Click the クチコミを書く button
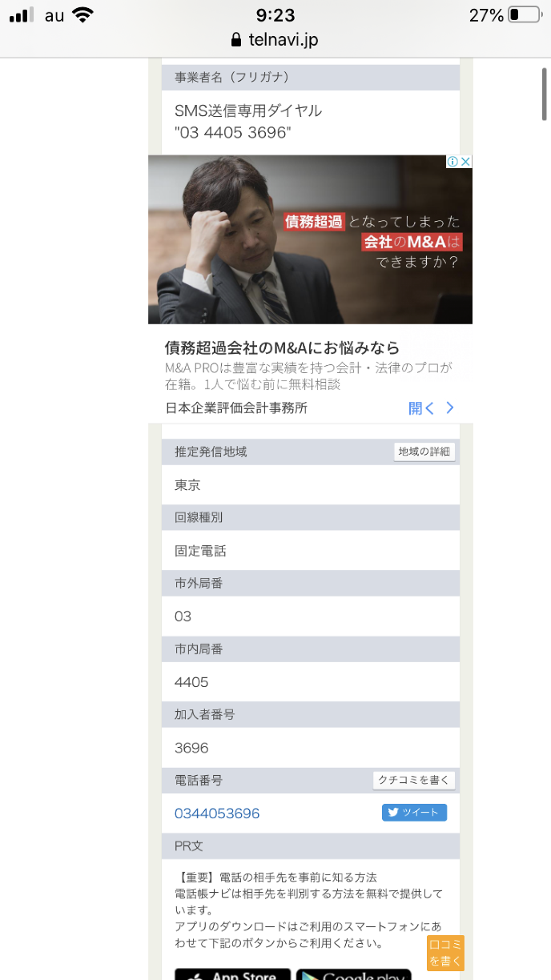 click(414, 780)
